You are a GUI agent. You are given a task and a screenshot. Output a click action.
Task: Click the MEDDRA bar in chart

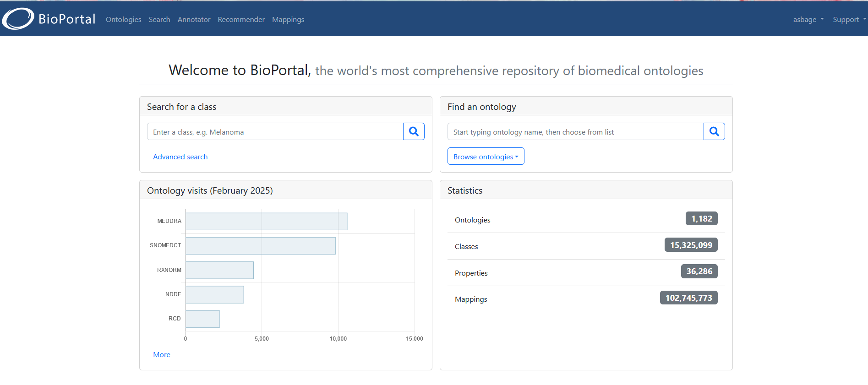pos(266,222)
